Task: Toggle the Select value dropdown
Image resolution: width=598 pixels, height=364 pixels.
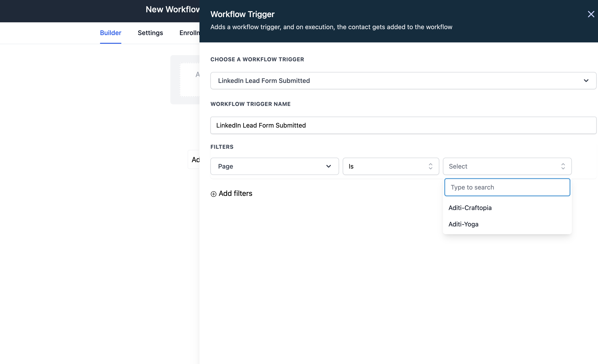Action: click(507, 166)
